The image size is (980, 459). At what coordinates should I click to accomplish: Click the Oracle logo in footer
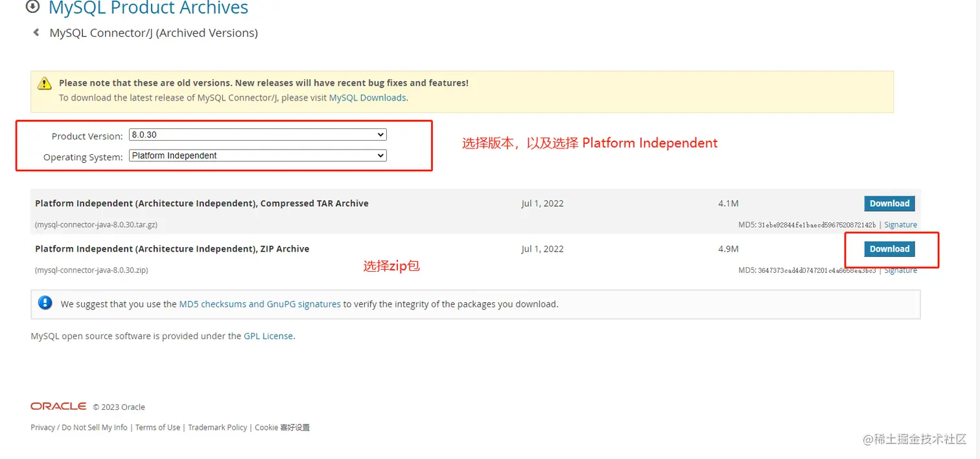click(58, 406)
